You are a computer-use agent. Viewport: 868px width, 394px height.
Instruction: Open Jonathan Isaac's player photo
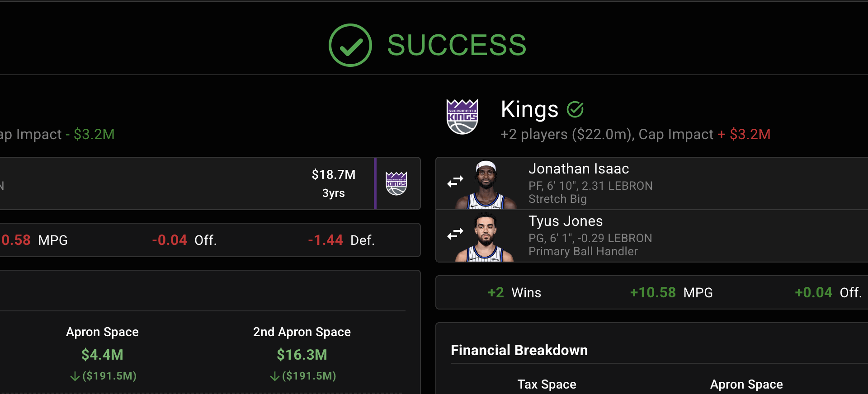pos(481,183)
